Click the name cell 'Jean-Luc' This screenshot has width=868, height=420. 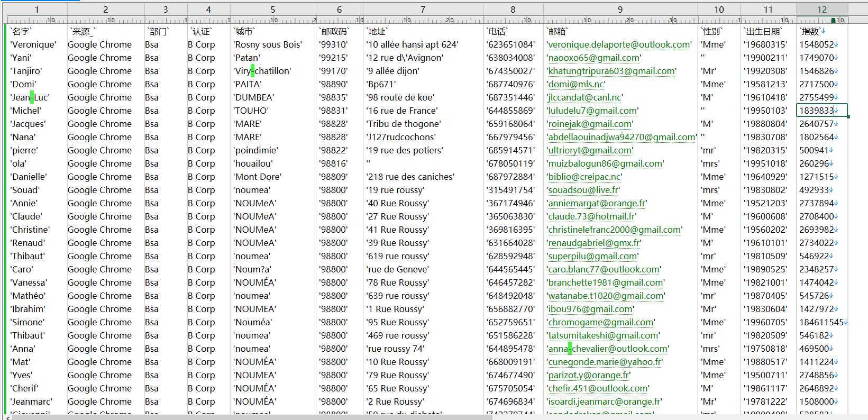pyautogui.click(x=30, y=97)
